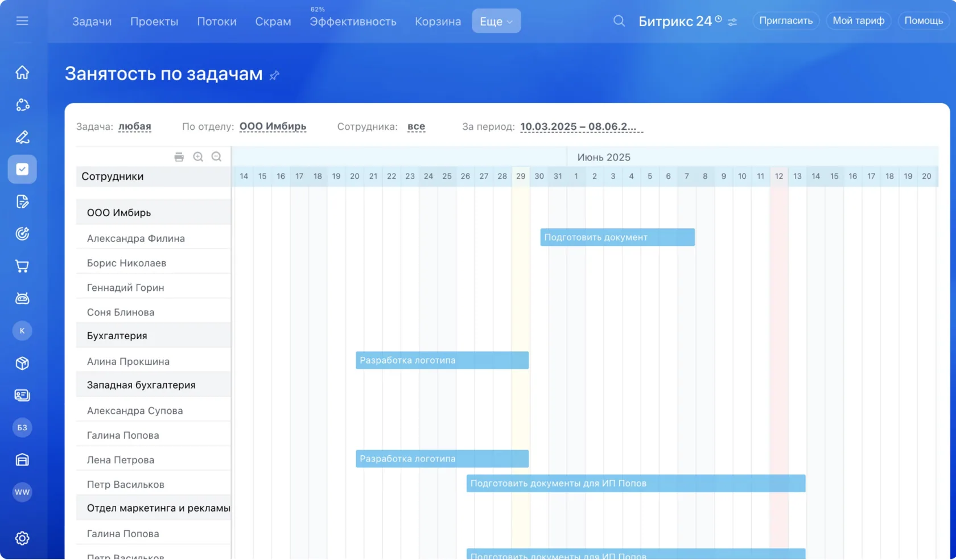The width and height of the screenshot is (956, 560).
Task: Click the circular K avatar in sidebar
Action: click(22, 331)
